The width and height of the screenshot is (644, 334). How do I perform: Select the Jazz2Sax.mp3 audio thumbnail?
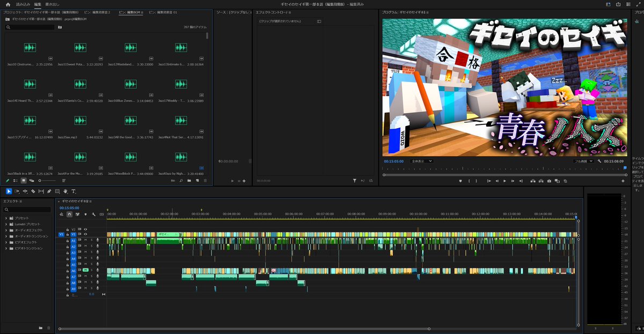80,120
